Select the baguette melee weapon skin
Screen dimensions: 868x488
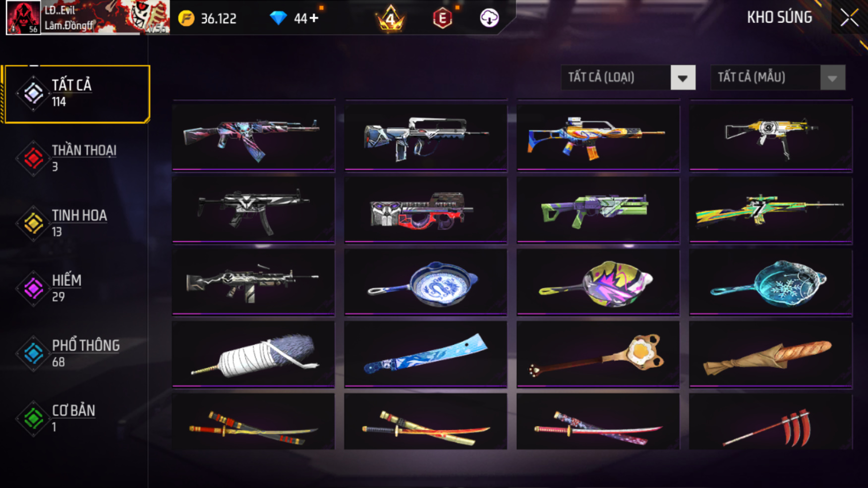coord(771,354)
